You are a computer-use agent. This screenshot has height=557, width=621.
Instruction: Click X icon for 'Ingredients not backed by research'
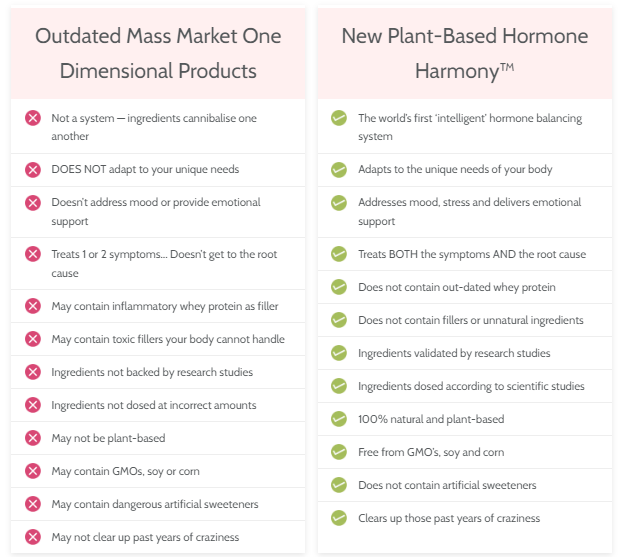[33, 372]
